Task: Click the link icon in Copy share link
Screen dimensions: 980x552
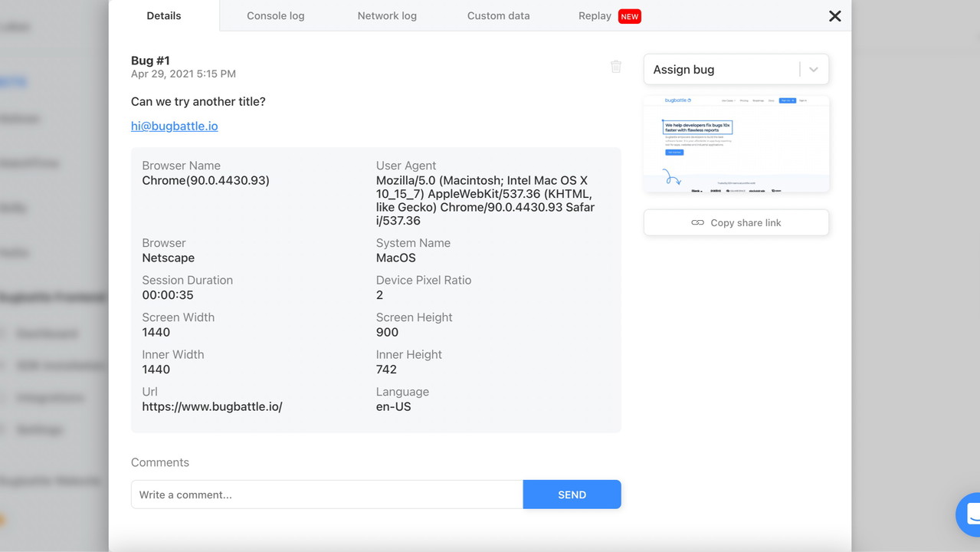Action: tap(697, 223)
